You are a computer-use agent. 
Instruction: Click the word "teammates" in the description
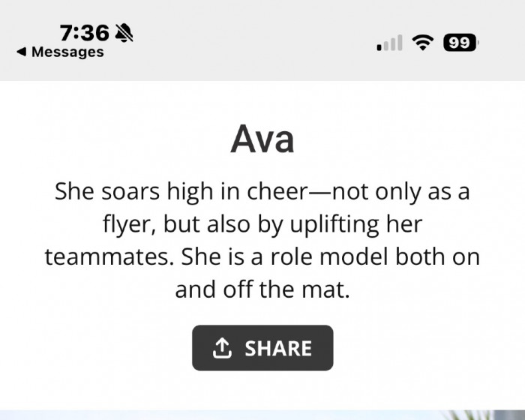[x=109, y=257]
